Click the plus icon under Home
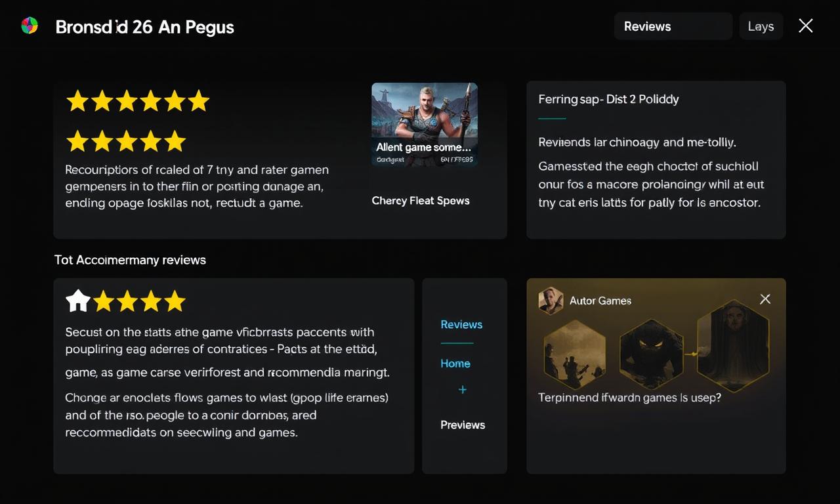 (x=463, y=390)
